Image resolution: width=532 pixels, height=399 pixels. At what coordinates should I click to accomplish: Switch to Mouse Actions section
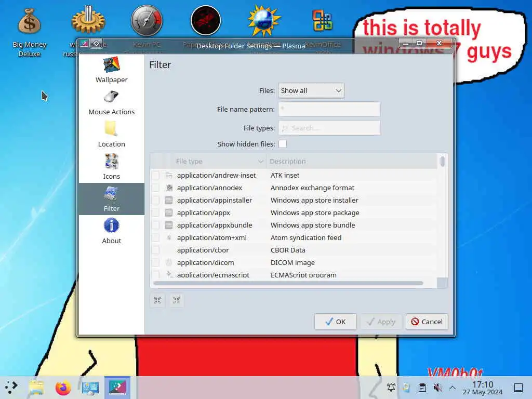coord(111,102)
